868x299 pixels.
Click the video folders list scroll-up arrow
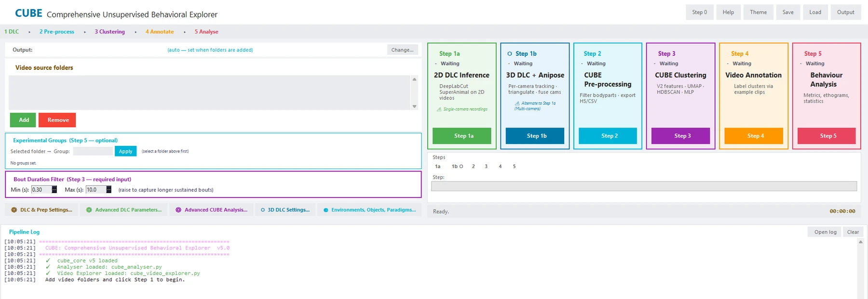click(414, 79)
